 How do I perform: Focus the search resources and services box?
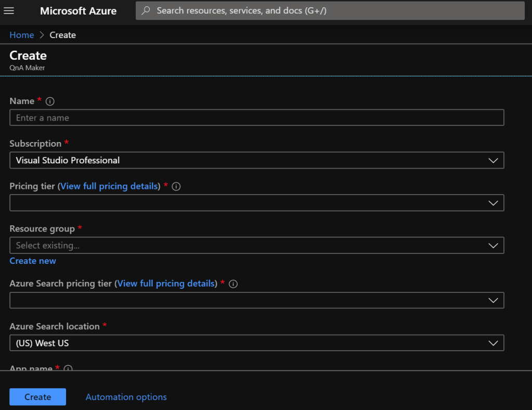(x=330, y=10)
